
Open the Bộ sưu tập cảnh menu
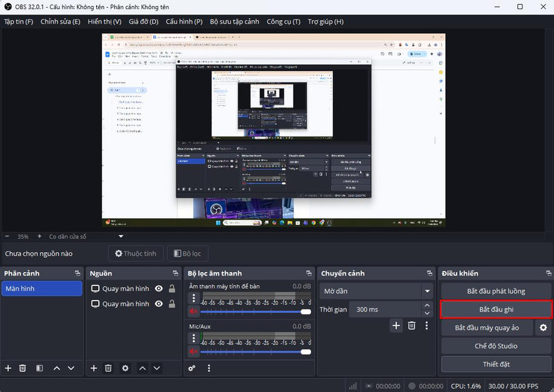235,22
